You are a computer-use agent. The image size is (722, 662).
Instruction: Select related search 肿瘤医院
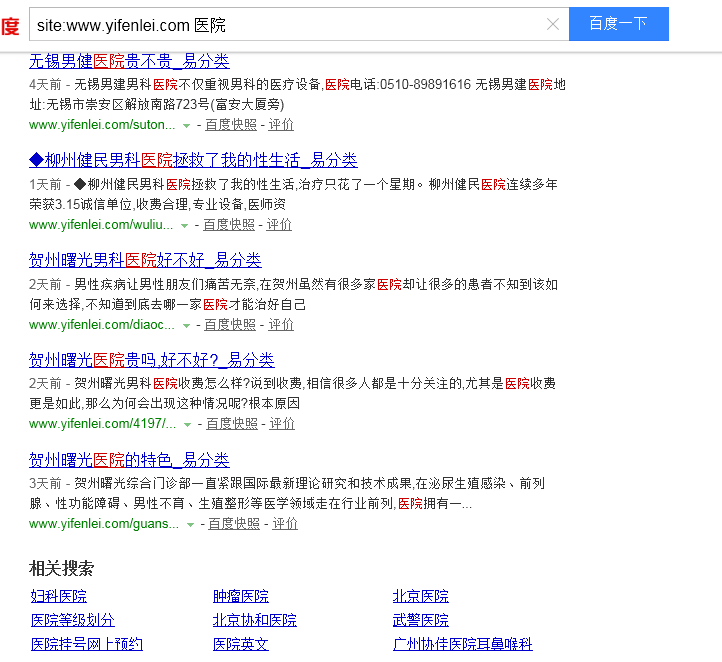[x=241, y=596]
